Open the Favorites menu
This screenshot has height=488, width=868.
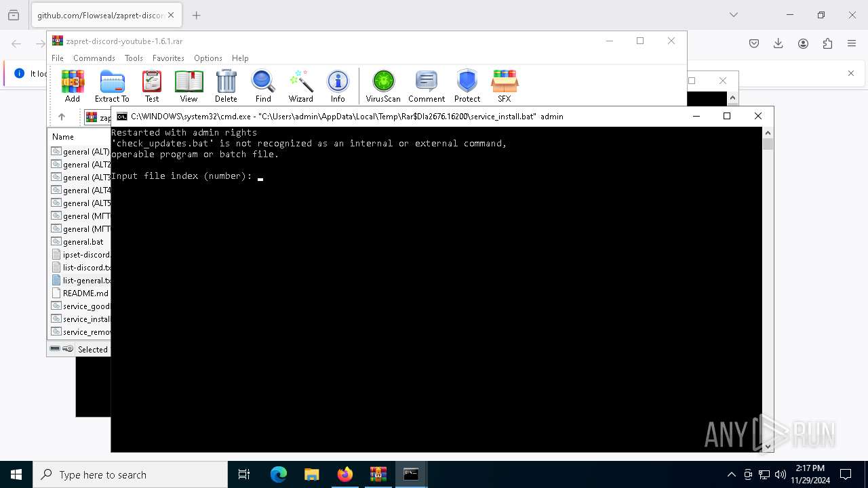(168, 58)
